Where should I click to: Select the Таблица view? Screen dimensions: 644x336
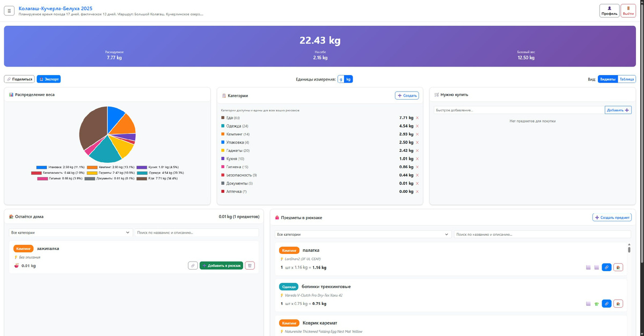[x=627, y=79]
